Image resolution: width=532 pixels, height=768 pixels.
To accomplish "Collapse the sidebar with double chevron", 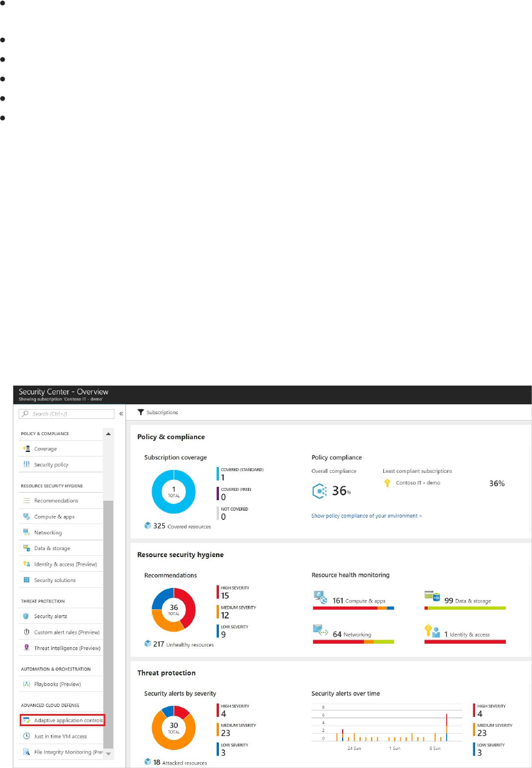I will (121, 414).
